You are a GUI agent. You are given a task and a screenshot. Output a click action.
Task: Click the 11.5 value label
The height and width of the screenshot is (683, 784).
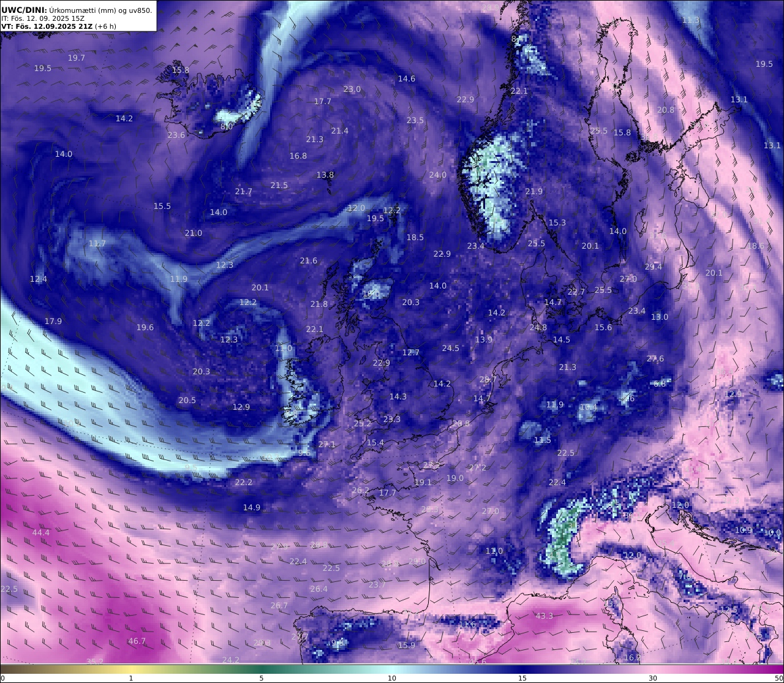543,440
